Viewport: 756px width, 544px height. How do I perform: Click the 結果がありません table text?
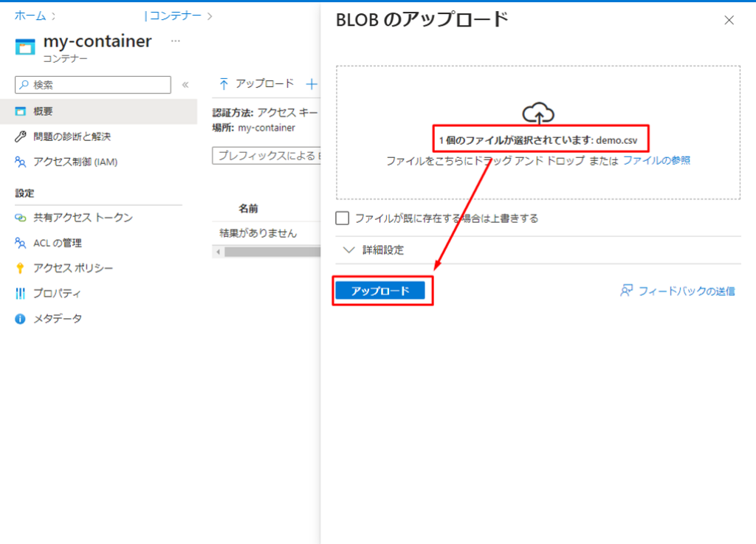[258, 233]
